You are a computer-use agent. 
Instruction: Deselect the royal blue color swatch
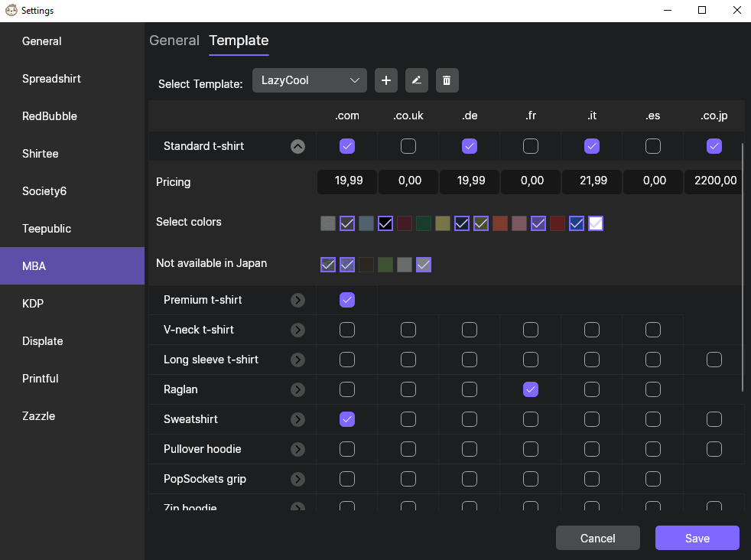coord(577,223)
